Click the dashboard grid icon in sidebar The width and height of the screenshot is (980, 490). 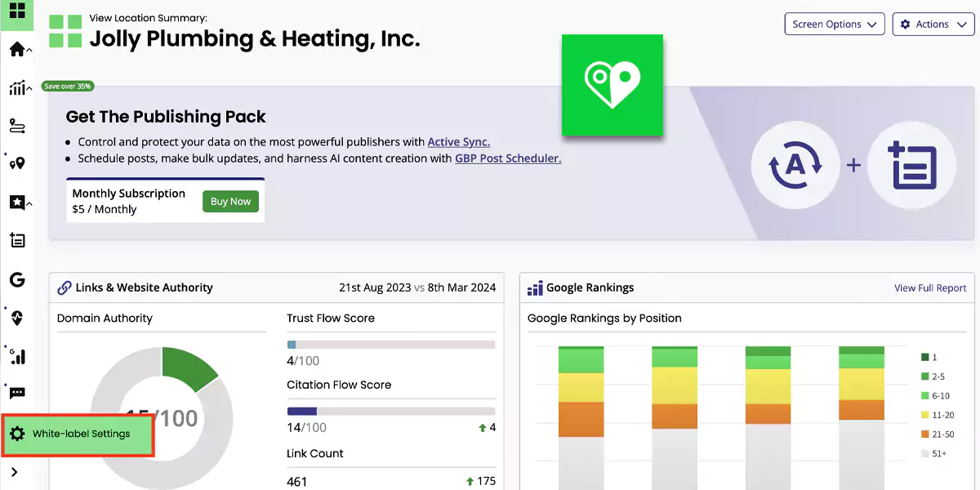(16, 12)
